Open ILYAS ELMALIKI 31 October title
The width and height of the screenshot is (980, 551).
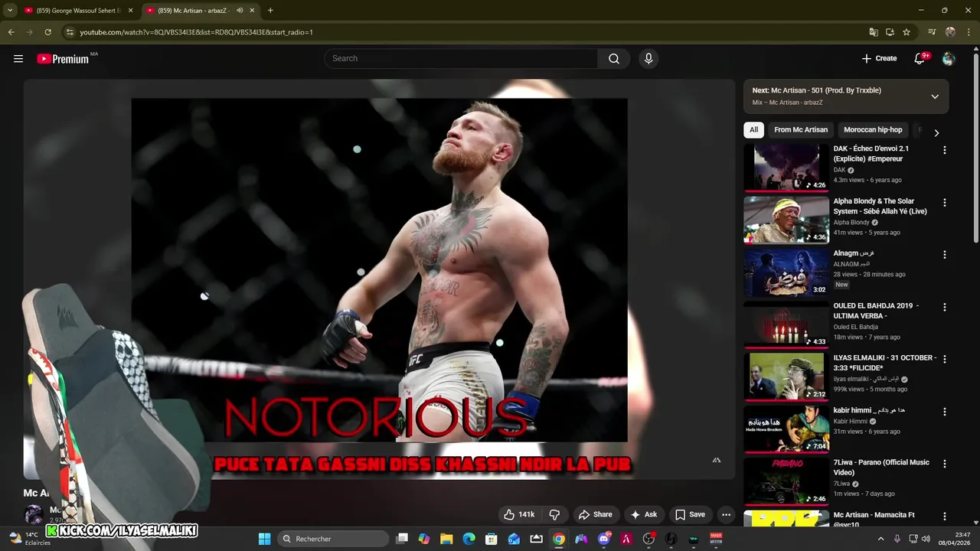885,363
